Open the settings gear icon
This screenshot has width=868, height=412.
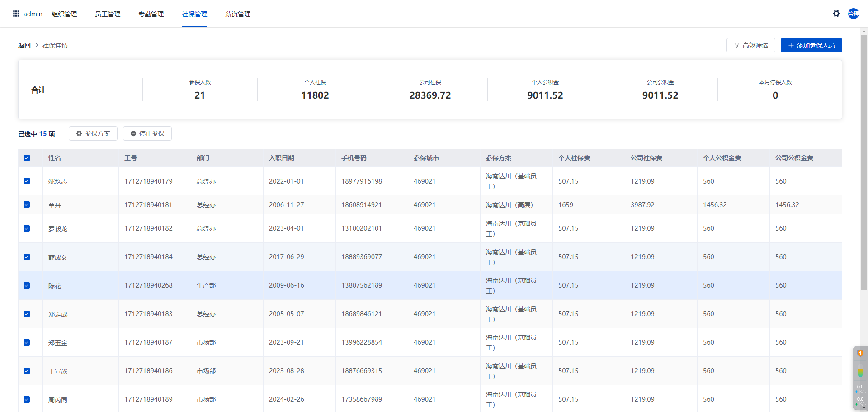tap(836, 14)
